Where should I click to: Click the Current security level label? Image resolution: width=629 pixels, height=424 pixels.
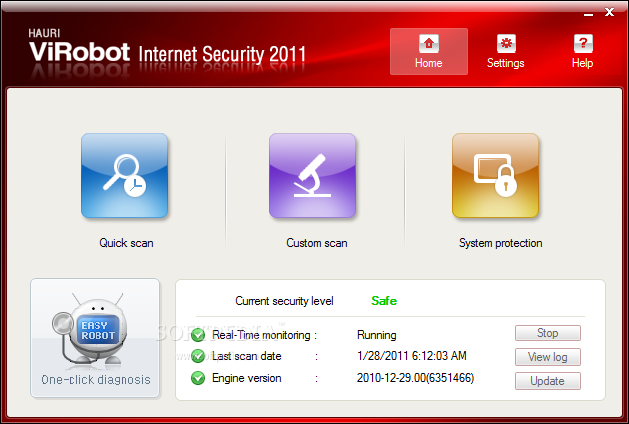point(284,301)
